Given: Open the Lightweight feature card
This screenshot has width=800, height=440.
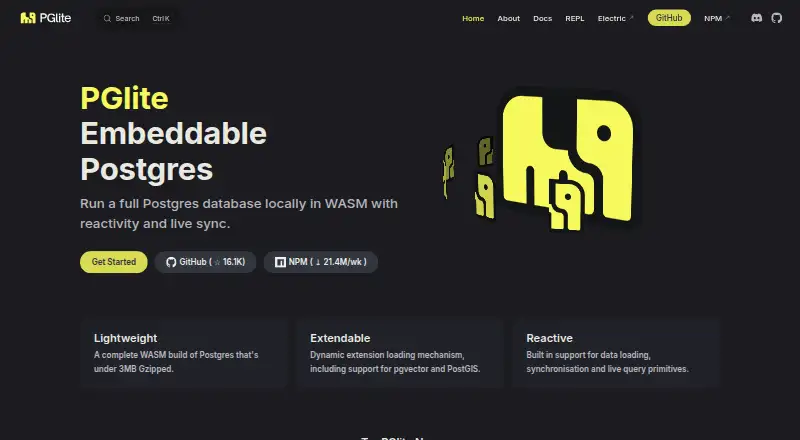Looking at the screenshot, I should (184, 353).
